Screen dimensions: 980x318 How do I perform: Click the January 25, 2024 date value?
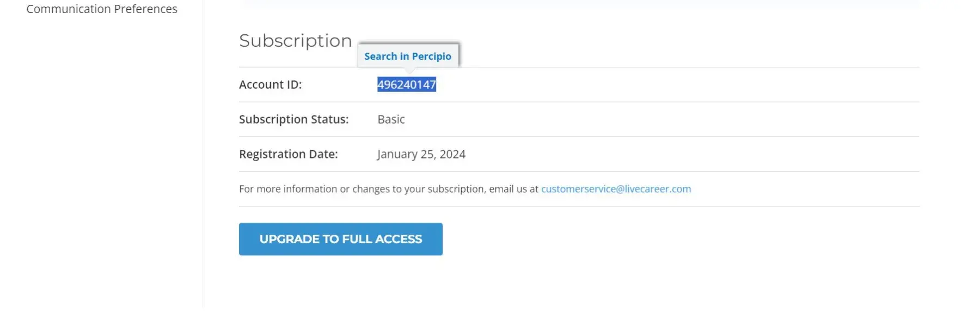421,154
